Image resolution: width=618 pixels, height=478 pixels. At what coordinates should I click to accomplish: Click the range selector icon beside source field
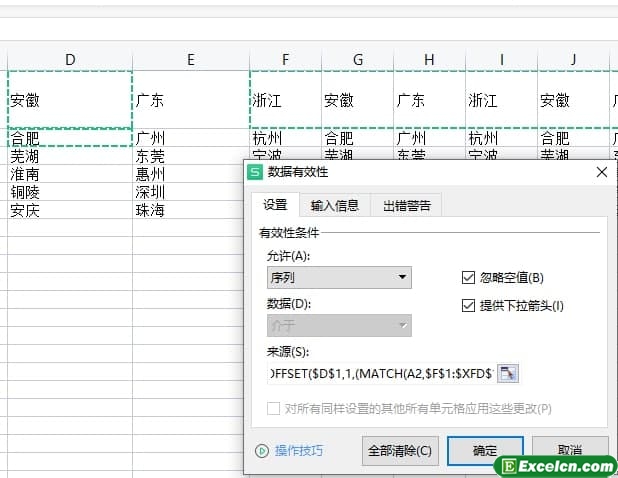(x=509, y=373)
